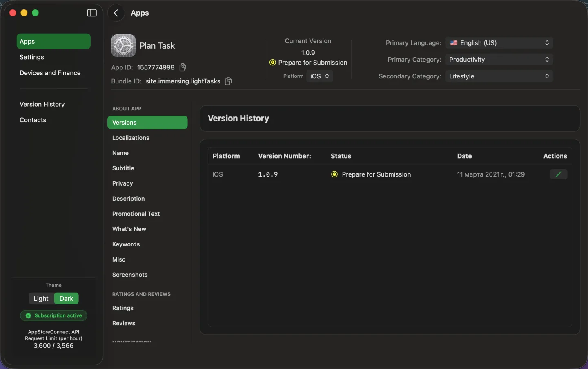Click the Platform column header

pos(226,156)
